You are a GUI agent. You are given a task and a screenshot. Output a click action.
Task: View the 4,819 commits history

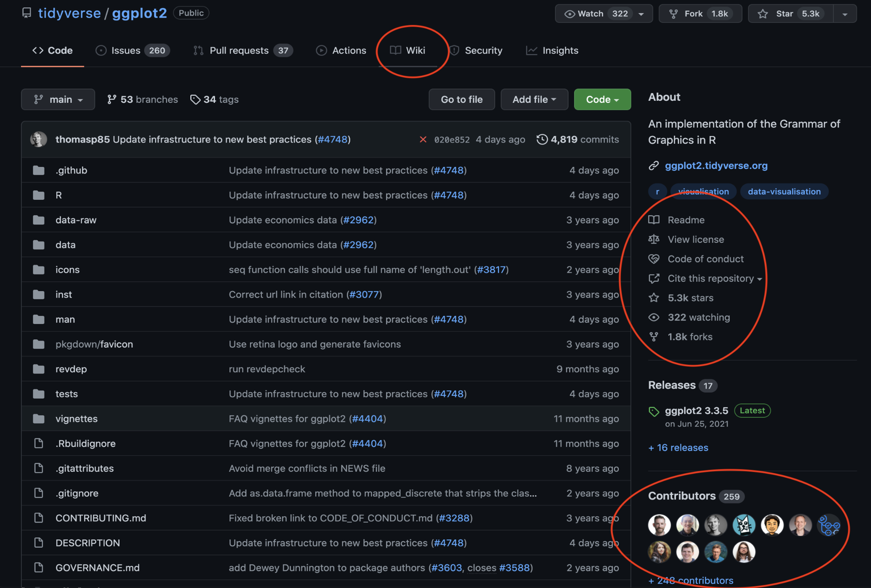578,139
